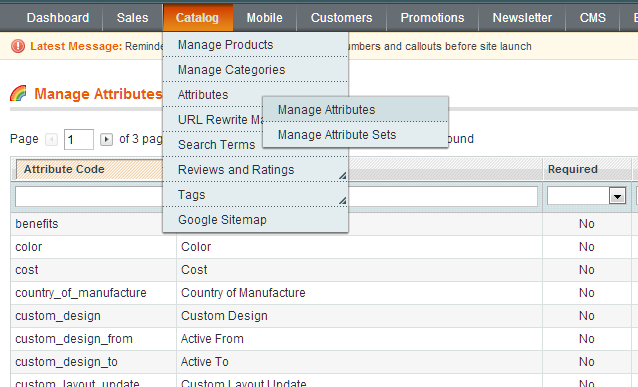Open the CMS menu
Viewport: 638px width, 387px height.
[592, 18]
